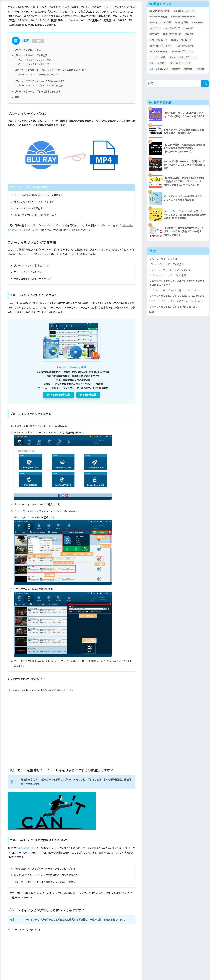Image resolution: width=210 pixels, height=980 pixels.
Task: Click the table of contents list icon
Action: click(16, 40)
